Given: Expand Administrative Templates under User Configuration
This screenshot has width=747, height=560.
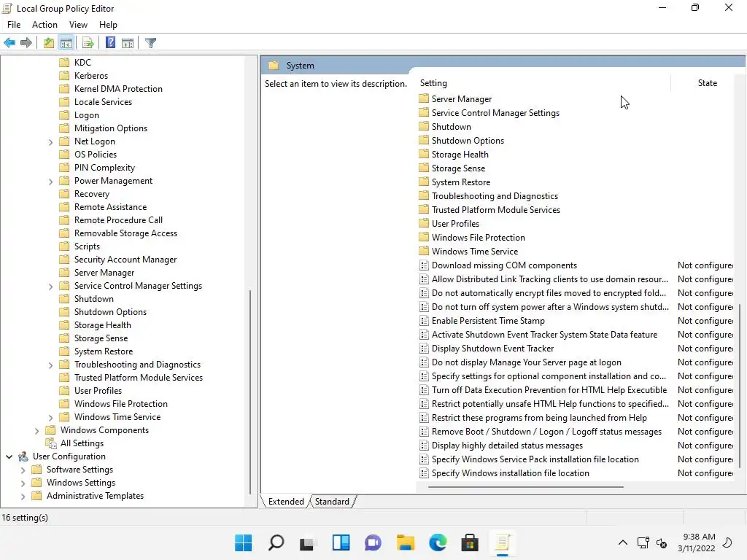Looking at the screenshot, I should tap(23, 496).
